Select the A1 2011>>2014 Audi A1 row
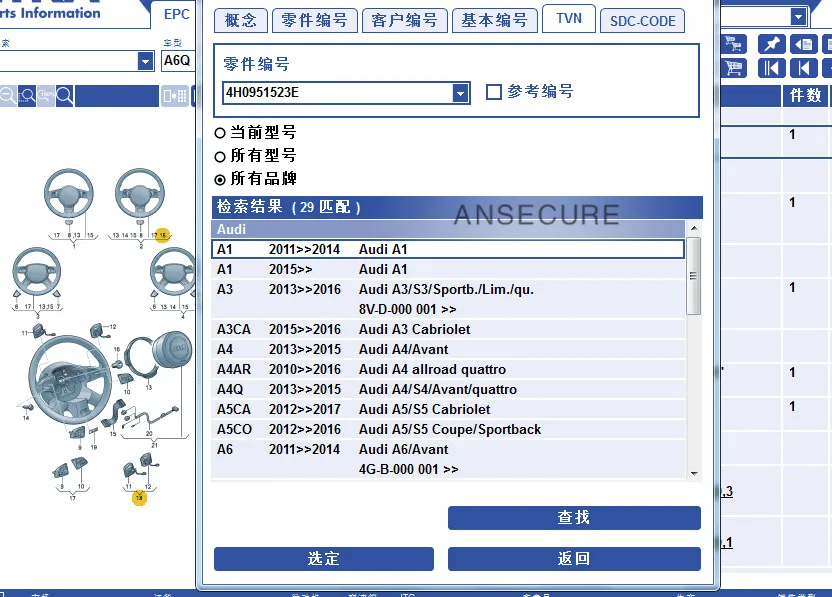Viewport: 832px width, 597px height. point(448,249)
